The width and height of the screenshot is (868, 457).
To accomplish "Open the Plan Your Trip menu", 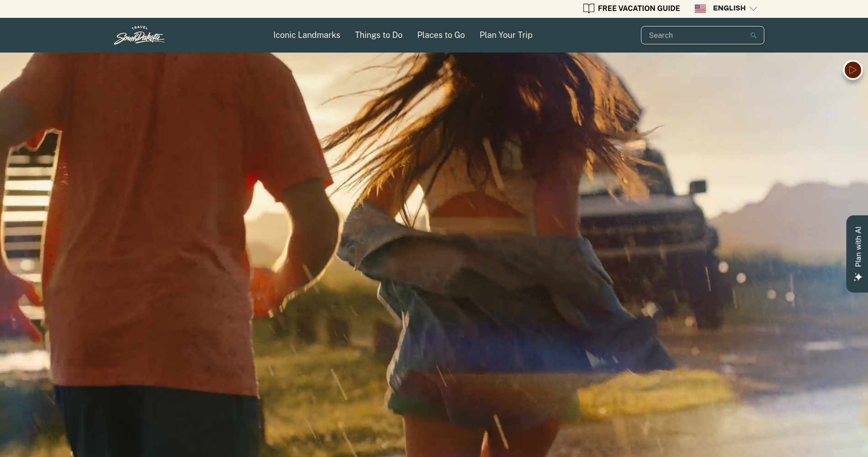I will 506,35.
